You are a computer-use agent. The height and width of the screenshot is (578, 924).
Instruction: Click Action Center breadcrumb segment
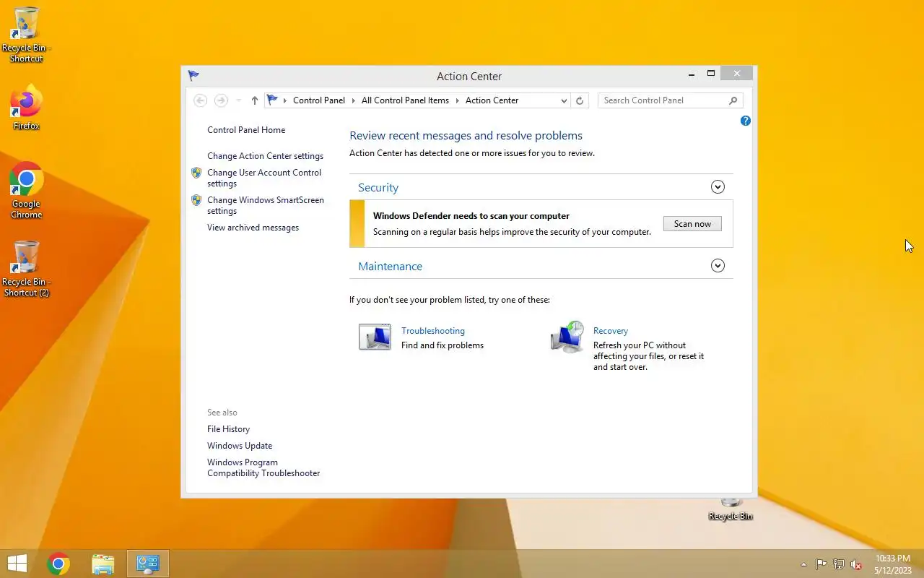click(492, 100)
